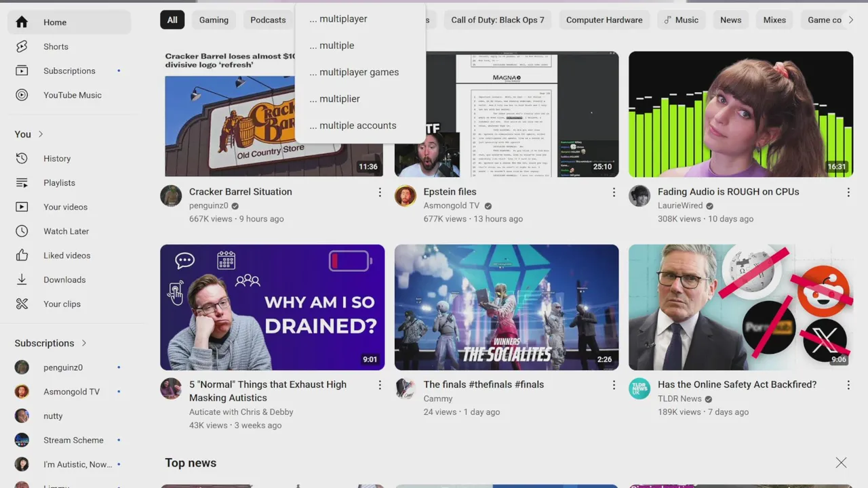868x488 pixels.
Task: Open The finals #thefinals #finals title
Action: 484,384
